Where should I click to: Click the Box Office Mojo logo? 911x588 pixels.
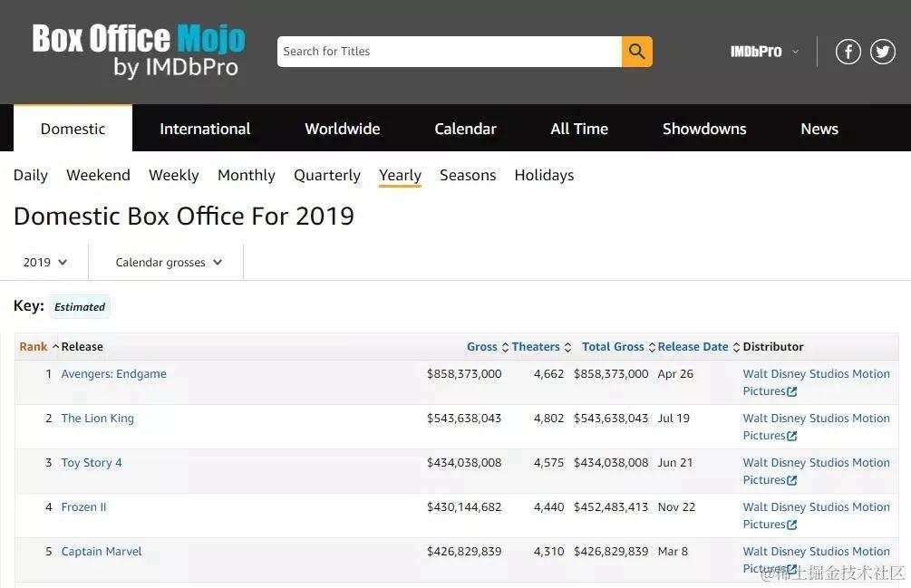pyautogui.click(x=139, y=51)
